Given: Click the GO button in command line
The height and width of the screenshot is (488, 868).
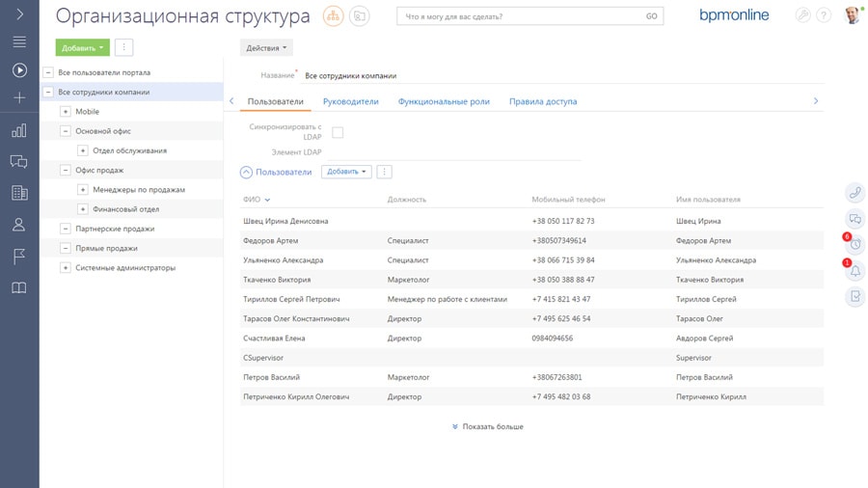Looking at the screenshot, I should coord(652,16).
